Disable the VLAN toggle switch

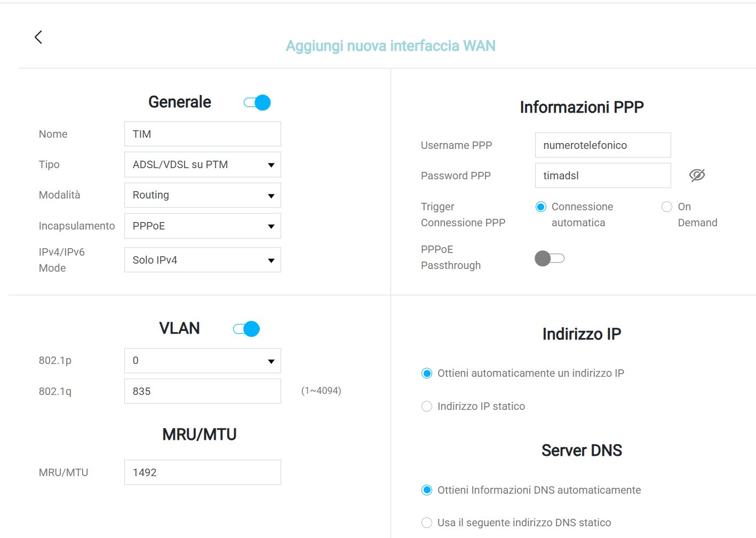tap(246, 329)
